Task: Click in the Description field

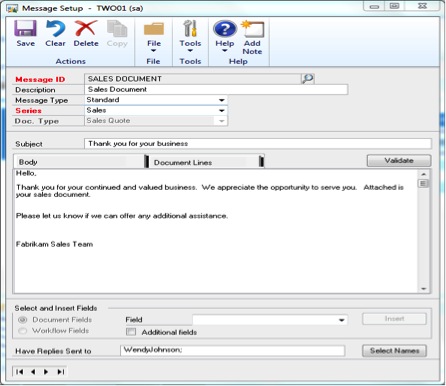Action: coord(216,89)
